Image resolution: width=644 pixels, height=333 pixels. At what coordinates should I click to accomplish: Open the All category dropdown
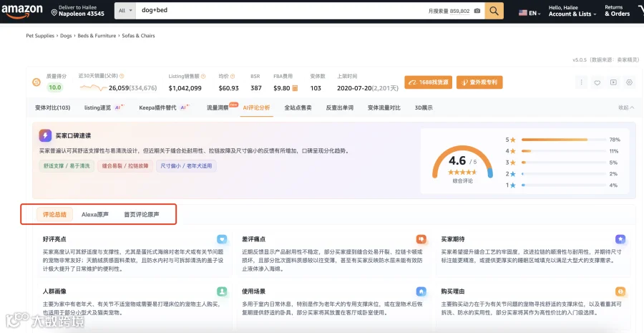(125, 11)
